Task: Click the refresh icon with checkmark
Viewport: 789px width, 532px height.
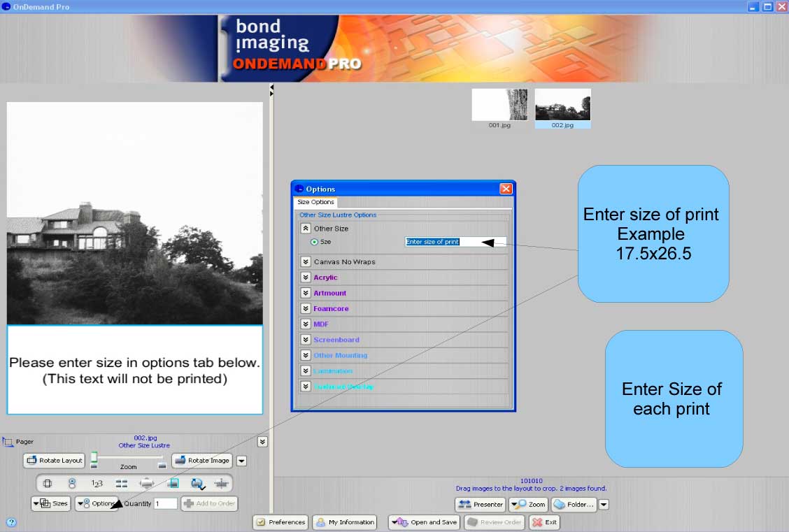Action: point(197,483)
